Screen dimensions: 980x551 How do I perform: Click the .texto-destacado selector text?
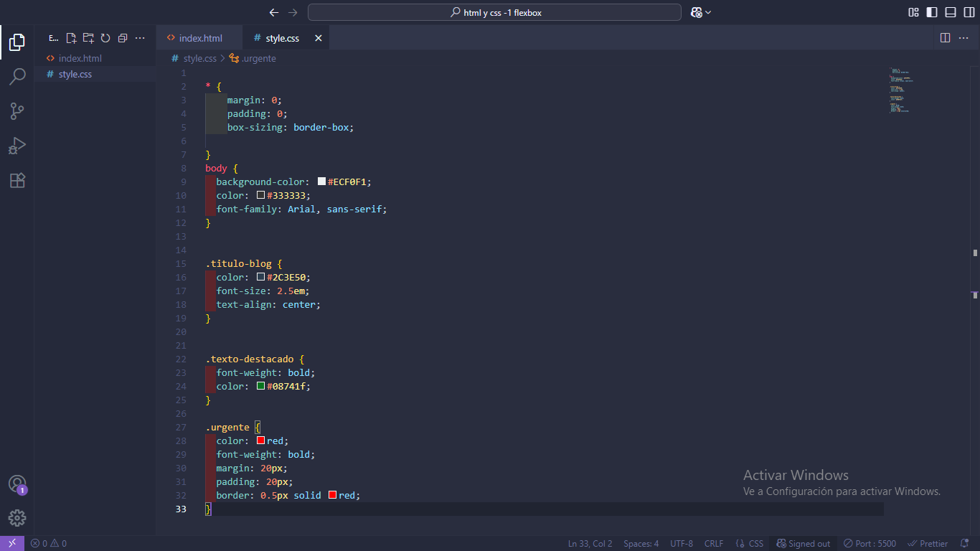[x=250, y=359]
